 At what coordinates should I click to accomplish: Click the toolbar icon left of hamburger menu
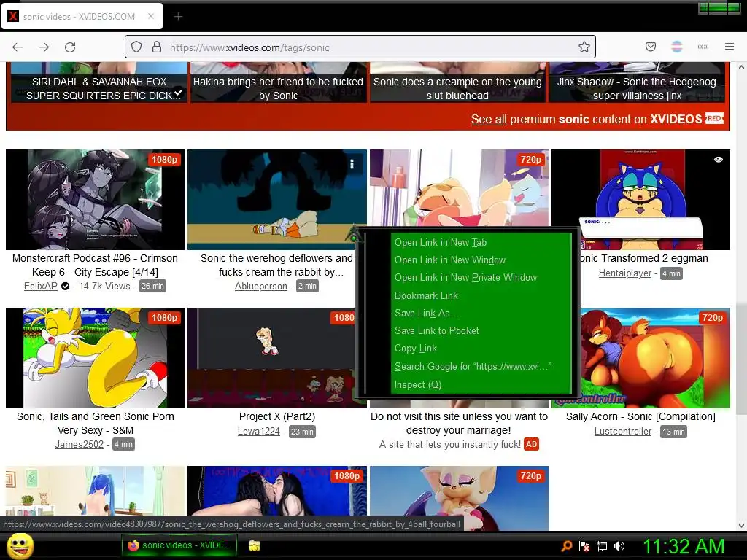pyautogui.click(x=703, y=47)
